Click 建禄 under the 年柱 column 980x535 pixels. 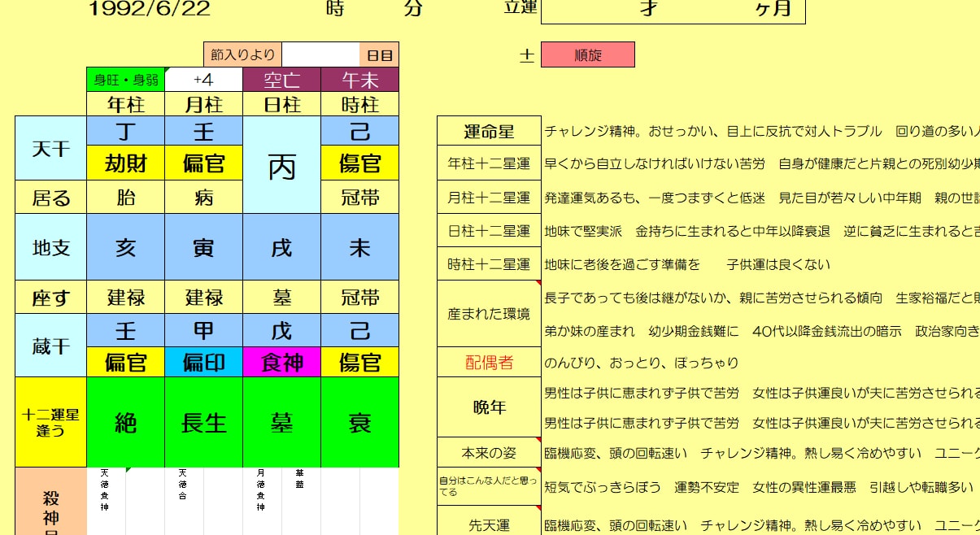coord(125,298)
